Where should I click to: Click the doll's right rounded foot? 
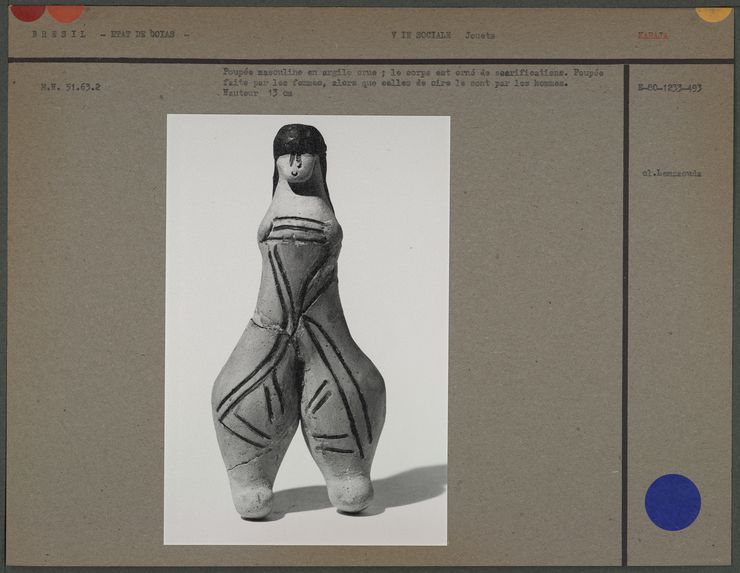pos(351,492)
